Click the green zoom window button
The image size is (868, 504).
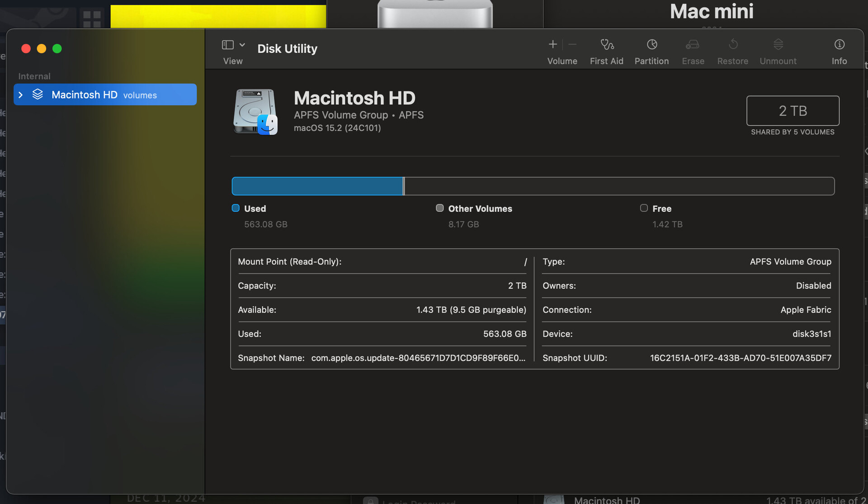click(x=57, y=49)
